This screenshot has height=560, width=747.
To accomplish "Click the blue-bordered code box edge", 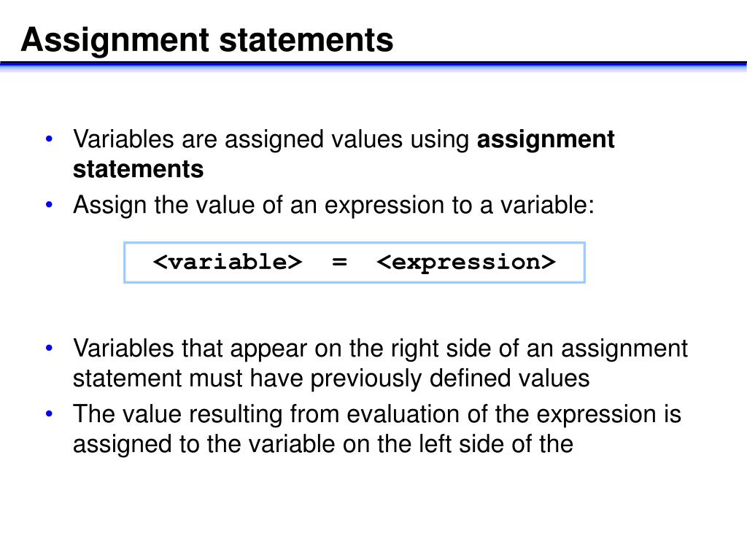I will 354,244.
